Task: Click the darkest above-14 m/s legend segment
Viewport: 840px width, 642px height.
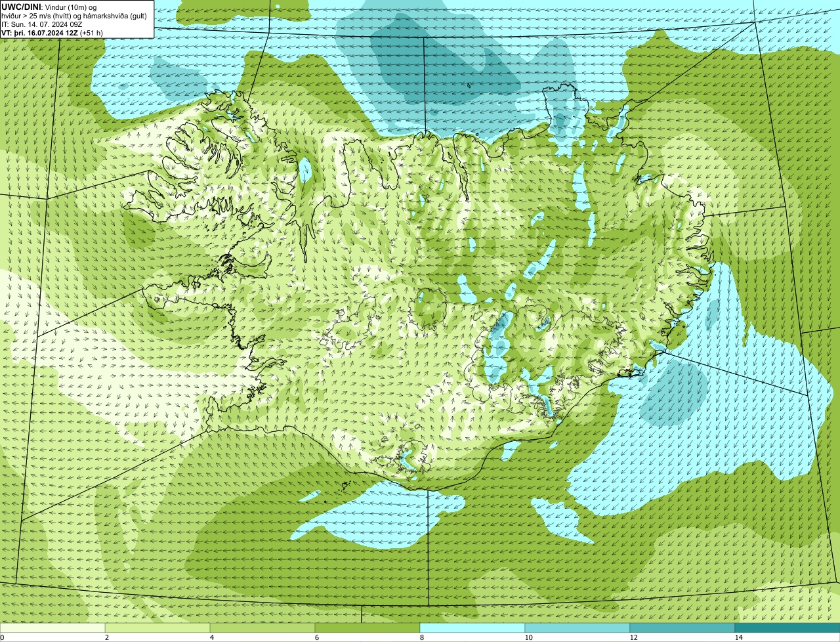Action: pyautogui.click(x=787, y=628)
